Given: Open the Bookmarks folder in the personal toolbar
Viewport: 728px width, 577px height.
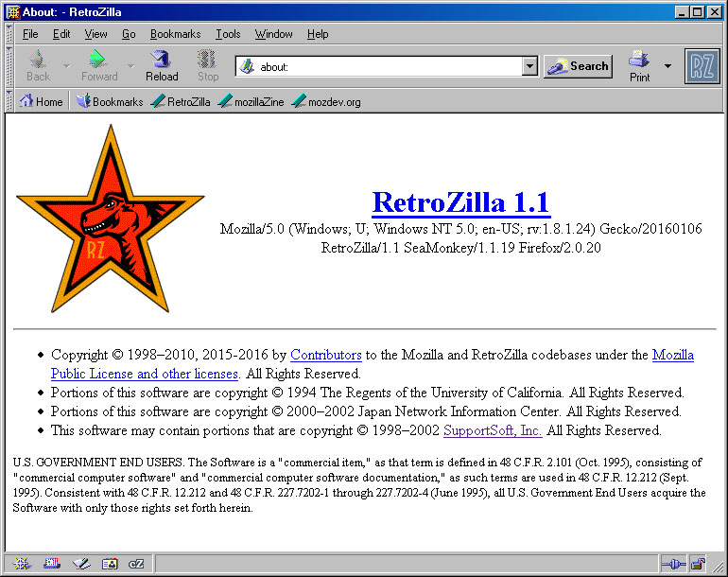Looking at the screenshot, I should 110,102.
